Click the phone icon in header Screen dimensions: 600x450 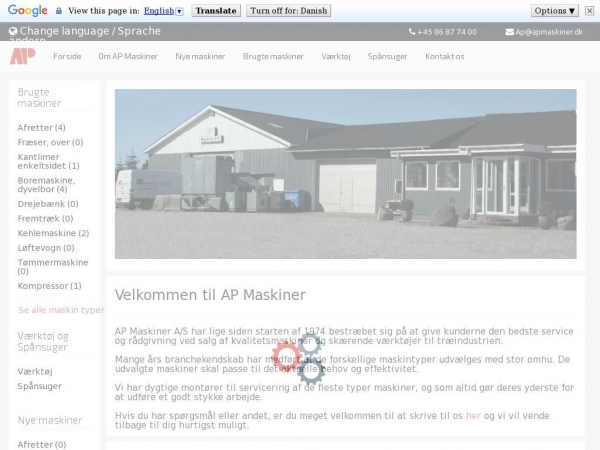tap(412, 32)
